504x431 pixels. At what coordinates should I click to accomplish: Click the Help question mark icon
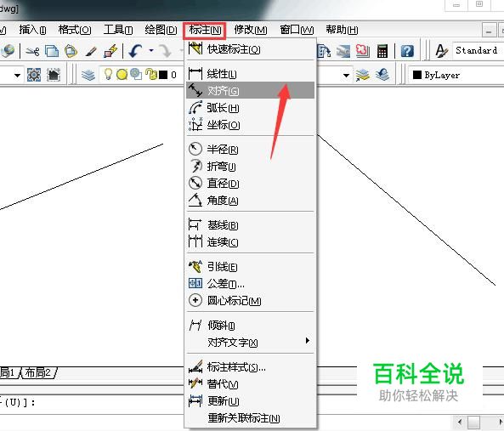407,51
